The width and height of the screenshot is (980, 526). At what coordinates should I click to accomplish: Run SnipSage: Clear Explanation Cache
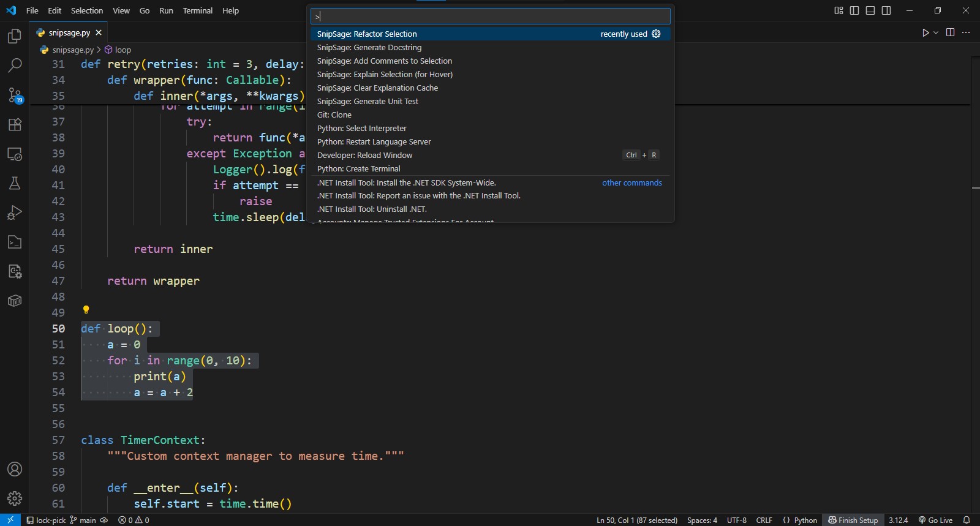(x=490, y=88)
